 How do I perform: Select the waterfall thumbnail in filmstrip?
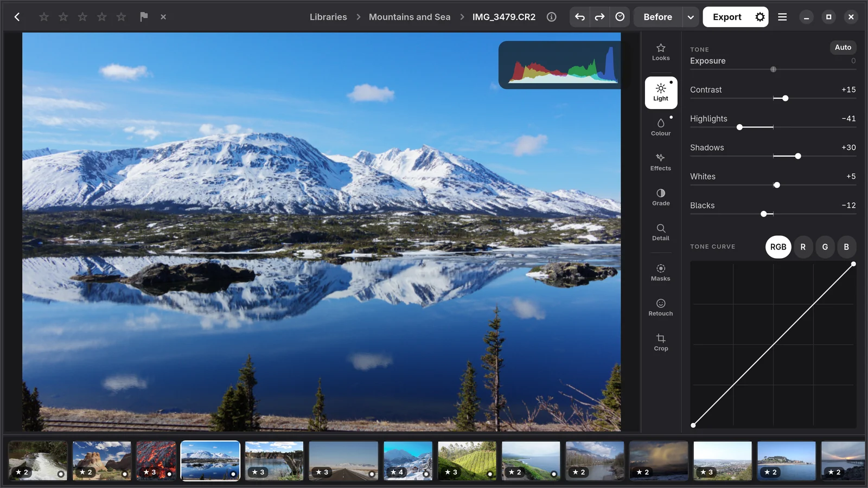point(38,460)
